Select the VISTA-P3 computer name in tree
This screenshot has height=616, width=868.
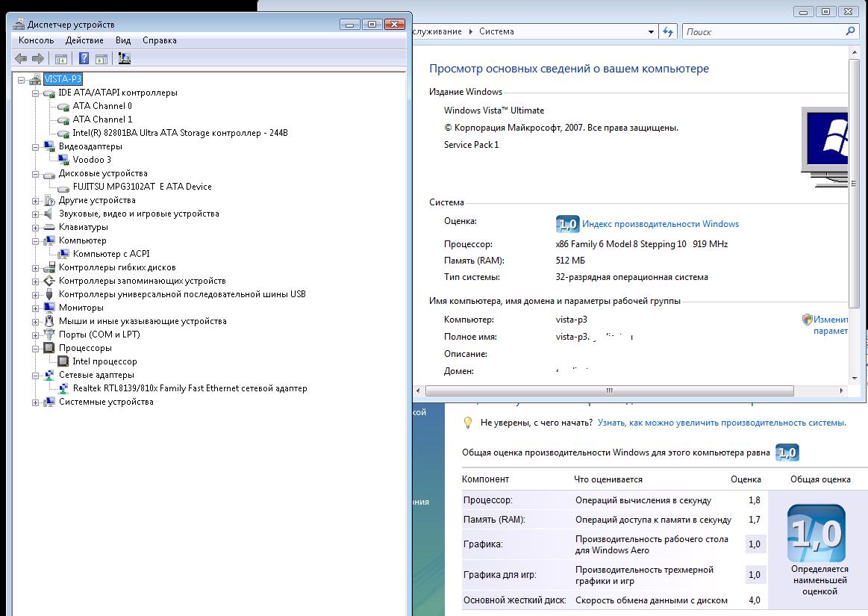63,79
